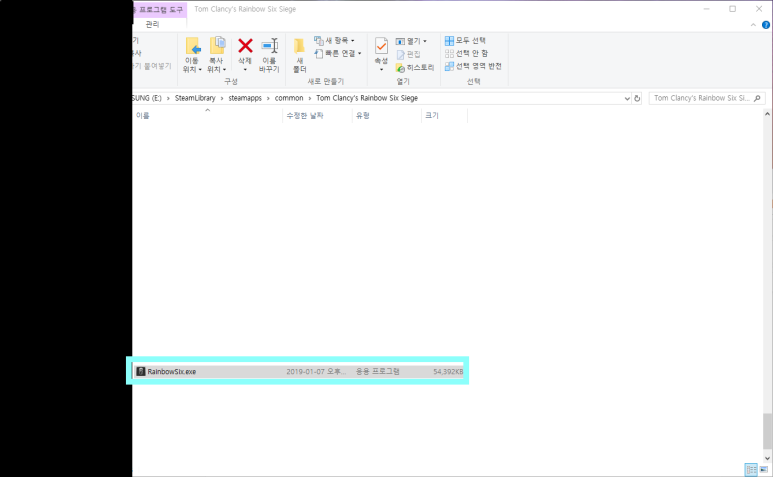Open the New item (새 항목) dropdown arrow
The height and width of the screenshot is (477, 773).
(352, 41)
